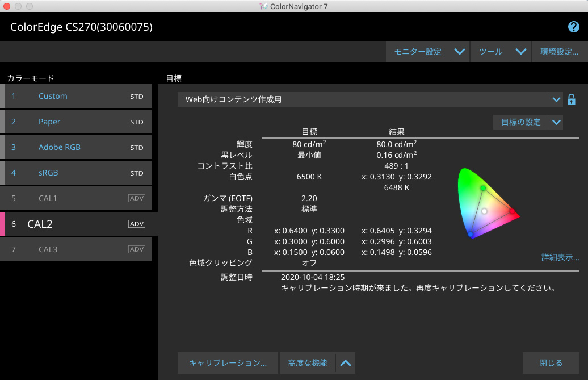Image resolution: width=588 pixels, height=380 pixels.
Task: Click the 80.0 cd/m² result value
Action: (397, 144)
